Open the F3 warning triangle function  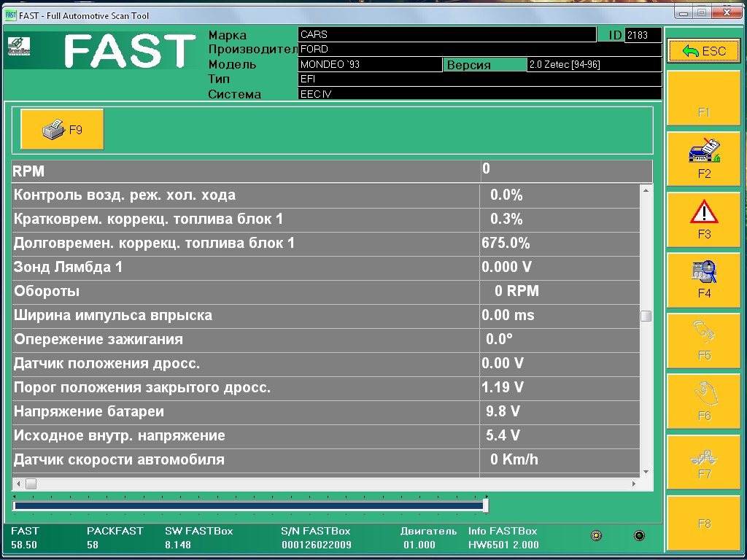point(704,220)
